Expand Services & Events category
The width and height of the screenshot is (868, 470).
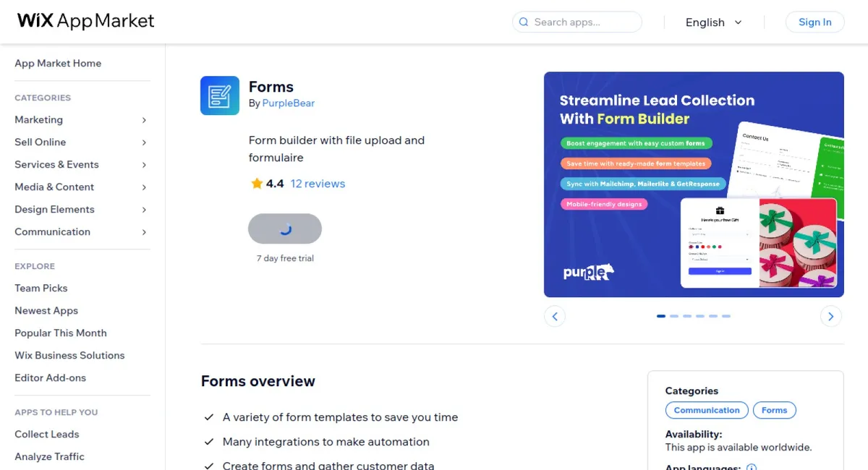click(81, 165)
